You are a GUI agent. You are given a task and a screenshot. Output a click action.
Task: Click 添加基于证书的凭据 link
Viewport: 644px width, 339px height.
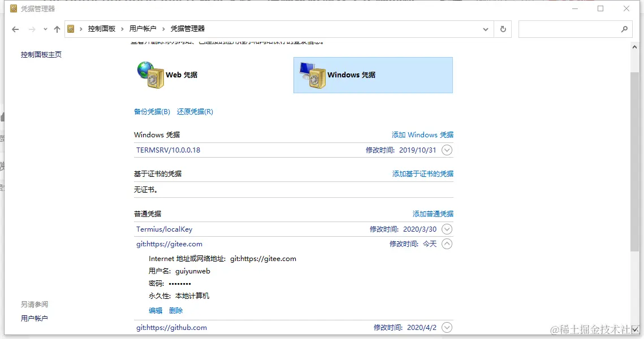[422, 174]
